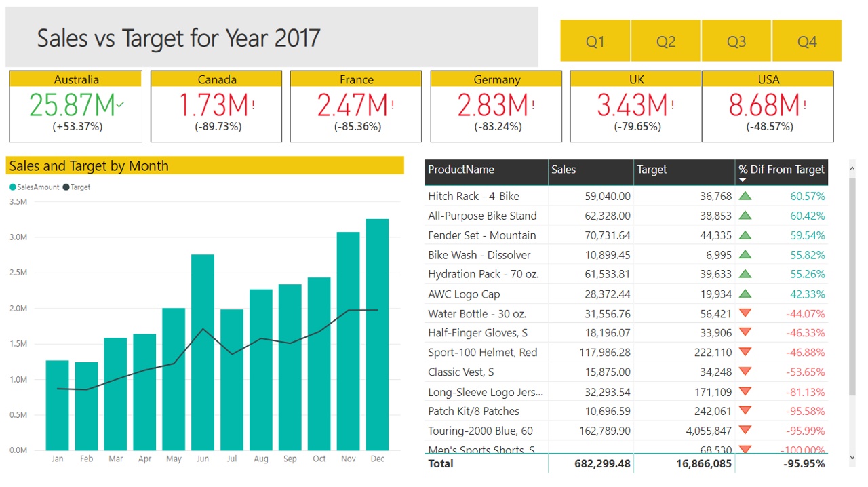This screenshot has width=868, height=487.
Task: Click red down triangle in Water Bottle row
Action: click(x=745, y=313)
